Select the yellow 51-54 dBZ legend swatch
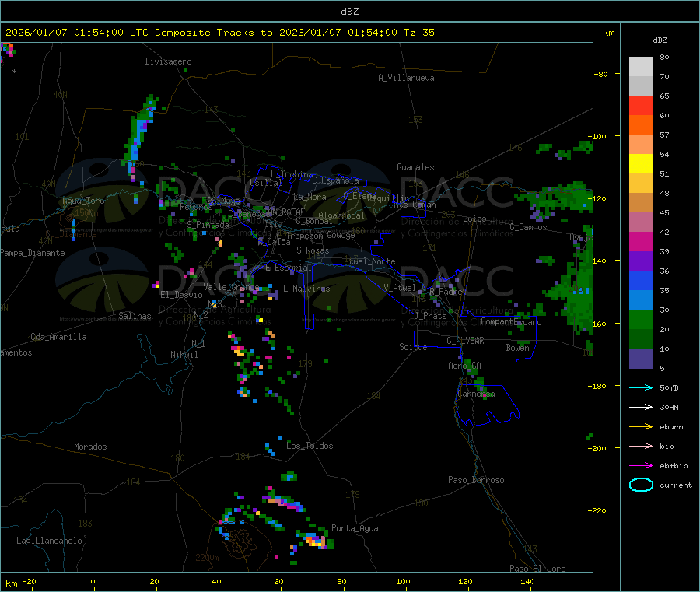This screenshot has width=700, height=592. point(641,164)
